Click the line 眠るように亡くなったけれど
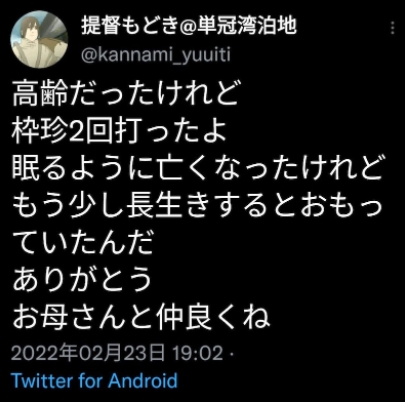Image resolution: width=405 pixels, height=402 pixels. pos(197,167)
